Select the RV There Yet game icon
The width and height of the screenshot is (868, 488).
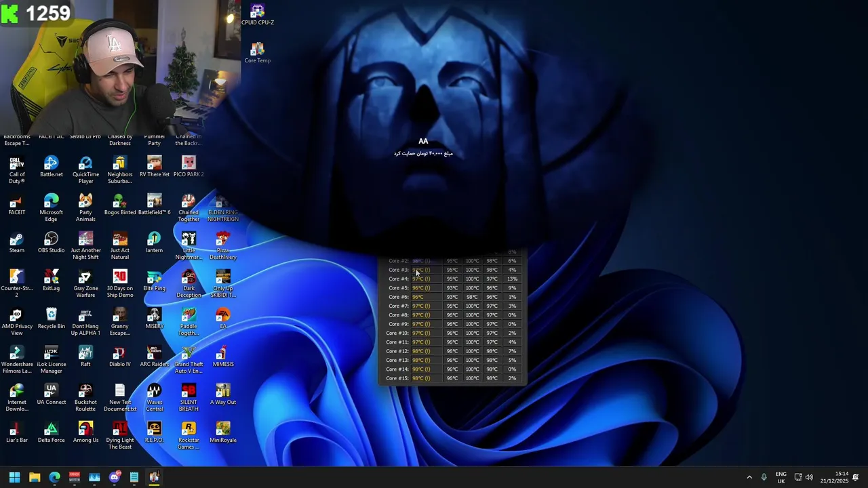pos(154,167)
